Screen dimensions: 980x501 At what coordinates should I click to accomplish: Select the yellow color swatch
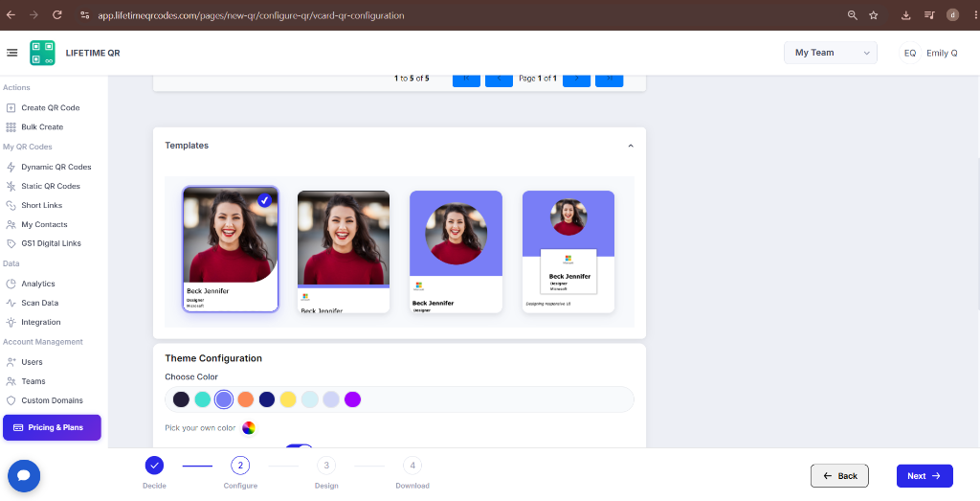pos(288,399)
